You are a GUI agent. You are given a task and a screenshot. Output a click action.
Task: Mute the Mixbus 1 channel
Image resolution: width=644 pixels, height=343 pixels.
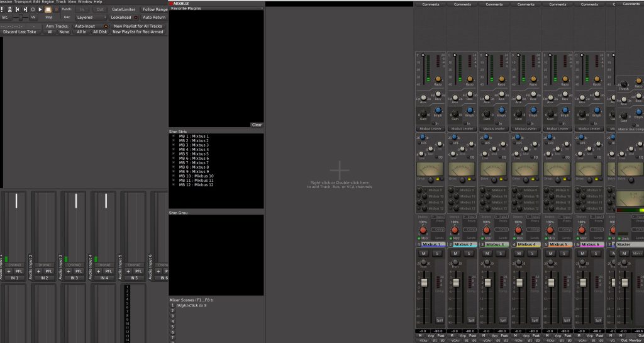pyautogui.click(x=423, y=253)
